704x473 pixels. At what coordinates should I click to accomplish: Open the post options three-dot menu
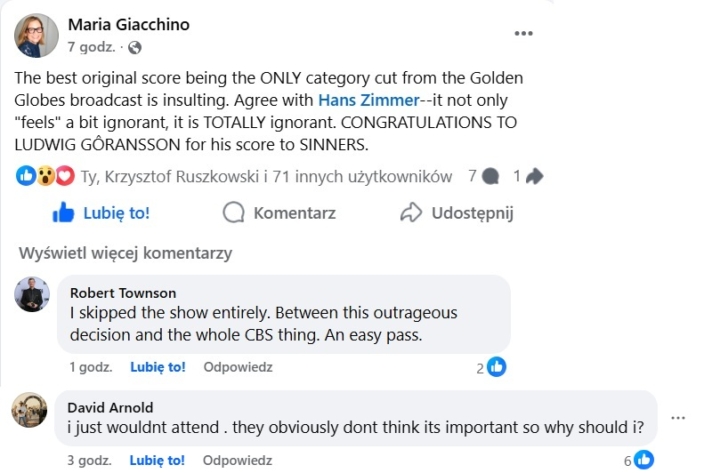523,33
